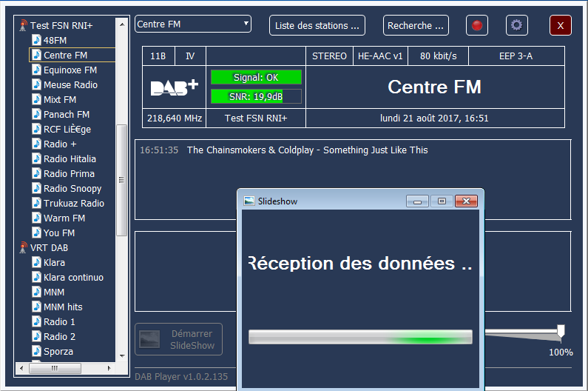This screenshot has width=588, height=391.
Task: Click the 11B channel cell
Action: 158,56
